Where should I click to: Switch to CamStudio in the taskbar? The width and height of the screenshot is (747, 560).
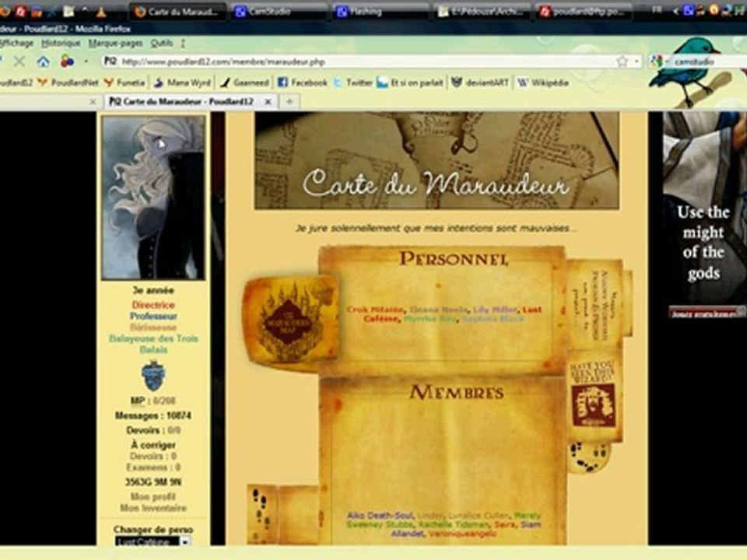[279, 12]
